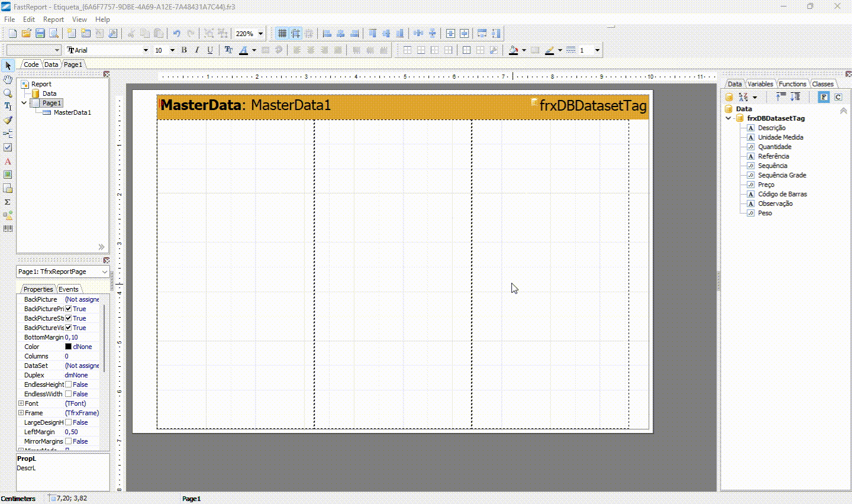Click the LeftMargin value field

(82, 432)
